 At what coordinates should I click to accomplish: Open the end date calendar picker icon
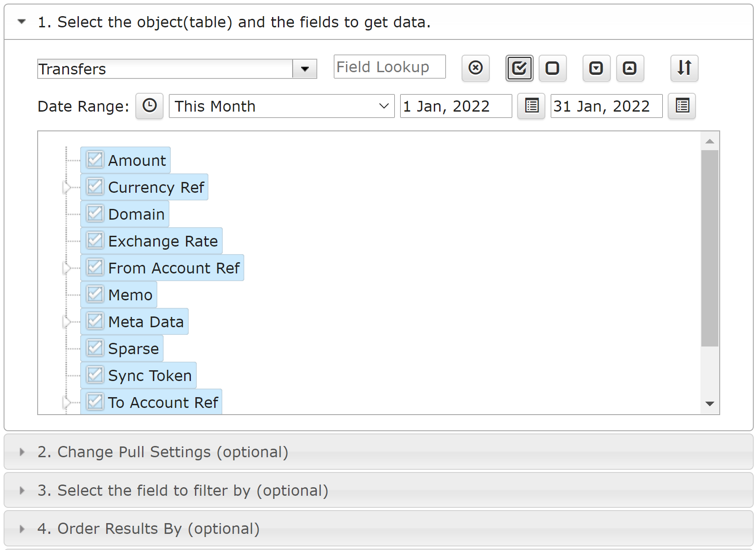(682, 106)
